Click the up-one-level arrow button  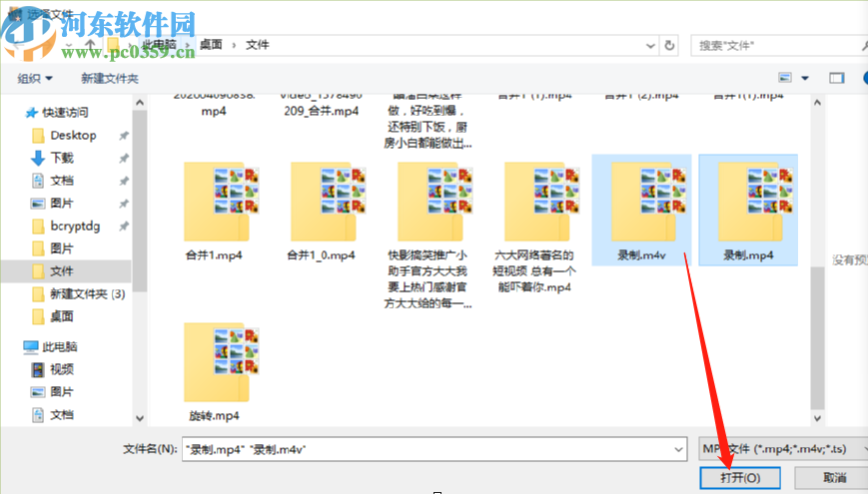click(90, 44)
